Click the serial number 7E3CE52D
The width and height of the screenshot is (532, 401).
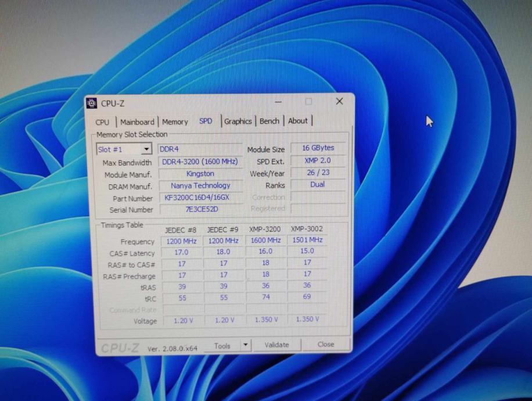(202, 209)
